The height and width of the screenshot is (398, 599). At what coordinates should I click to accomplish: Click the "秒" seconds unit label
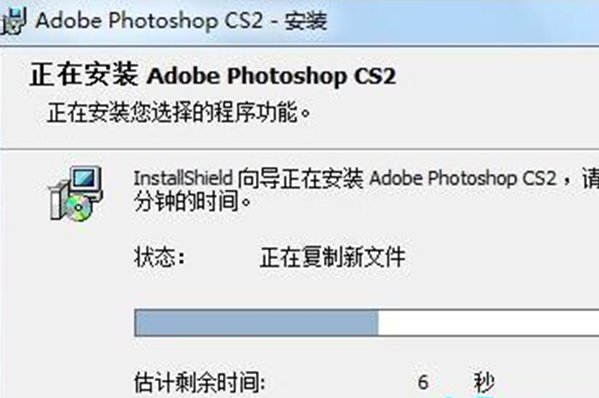484,382
